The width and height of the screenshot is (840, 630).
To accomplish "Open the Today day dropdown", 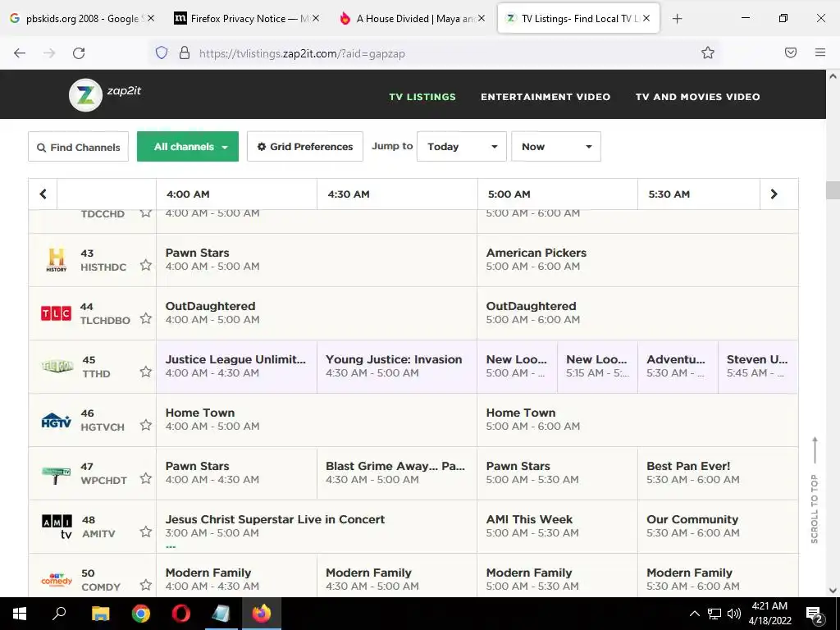I will pyautogui.click(x=461, y=146).
